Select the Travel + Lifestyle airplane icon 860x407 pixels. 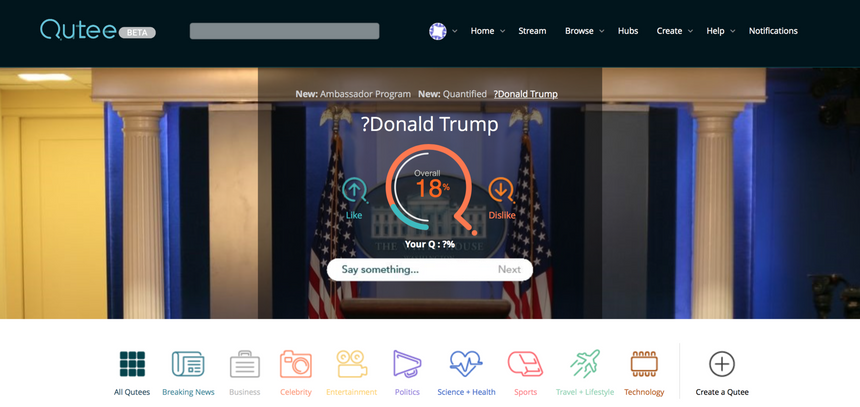[x=585, y=363]
